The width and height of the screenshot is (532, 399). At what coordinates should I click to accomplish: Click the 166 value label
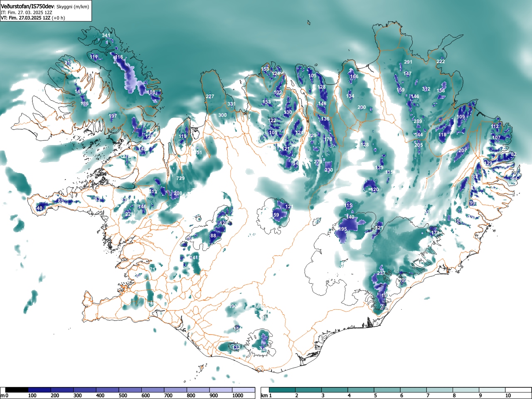coord(354,76)
